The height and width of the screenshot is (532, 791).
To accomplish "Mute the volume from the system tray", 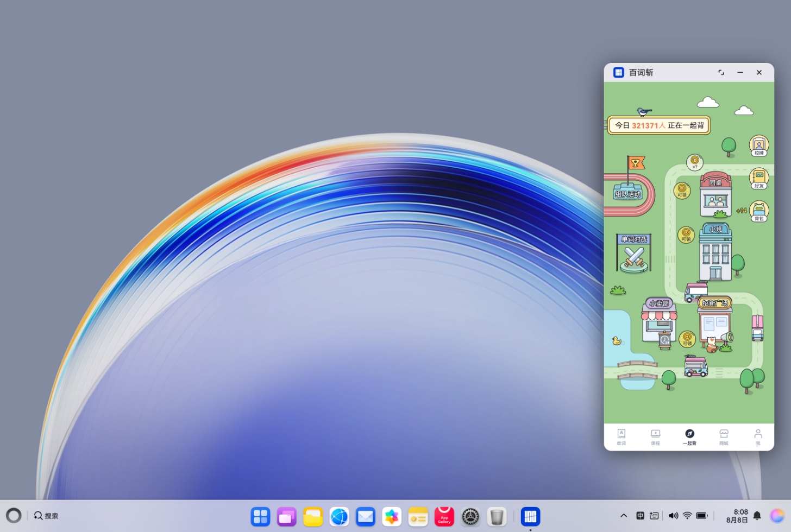I will point(673,515).
